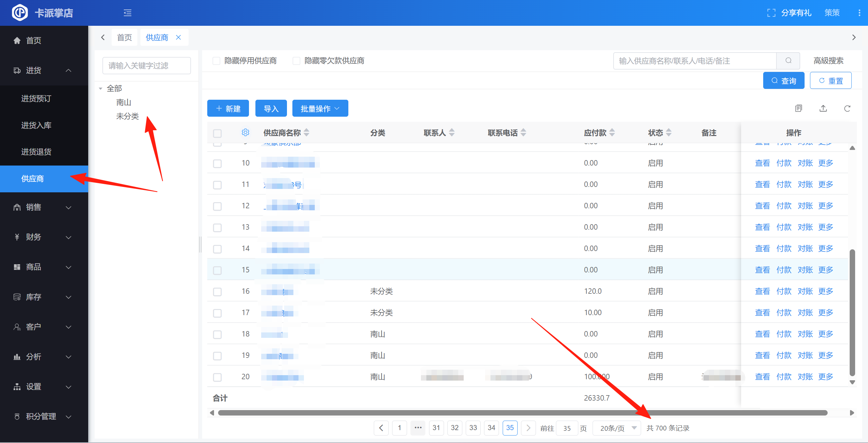Open 进货入库 from the sidebar
The height and width of the screenshot is (443, 868).
coord(36,125)
